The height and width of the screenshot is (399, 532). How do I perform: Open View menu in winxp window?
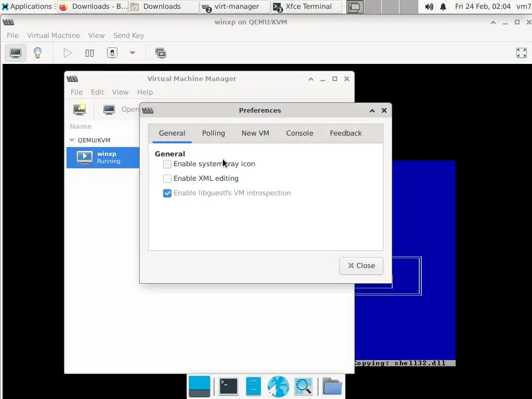coord(96,35)
